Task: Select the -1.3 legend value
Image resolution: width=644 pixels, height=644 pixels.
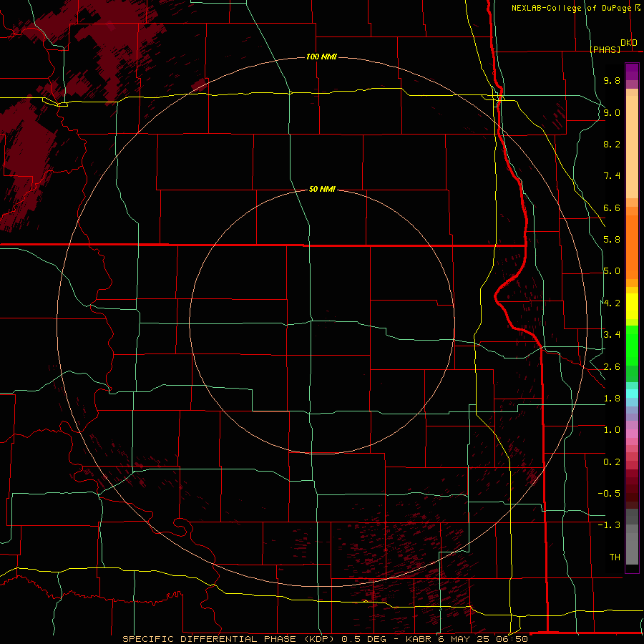Action: pos(609,525)
